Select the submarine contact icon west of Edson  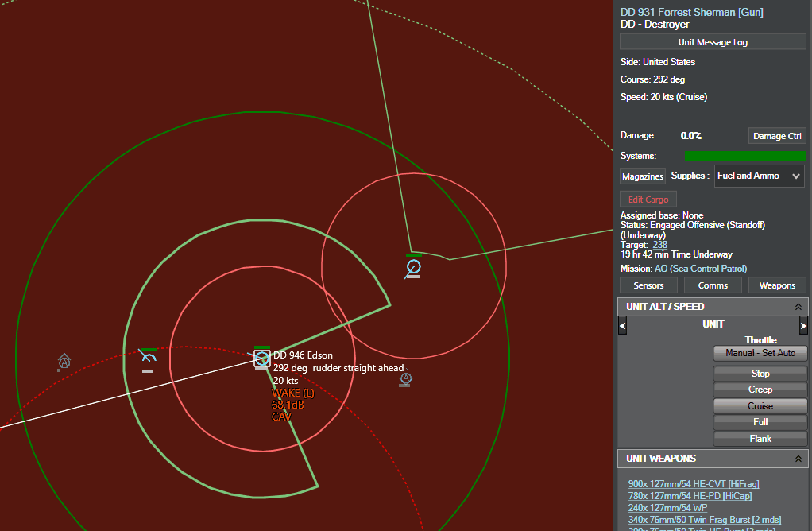click(148, 357)
